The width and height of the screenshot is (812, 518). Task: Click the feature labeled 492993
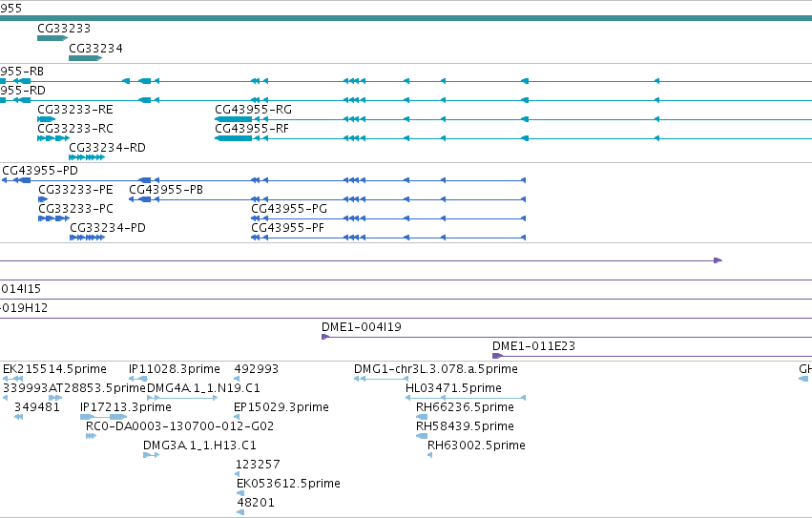coord(257,369)
